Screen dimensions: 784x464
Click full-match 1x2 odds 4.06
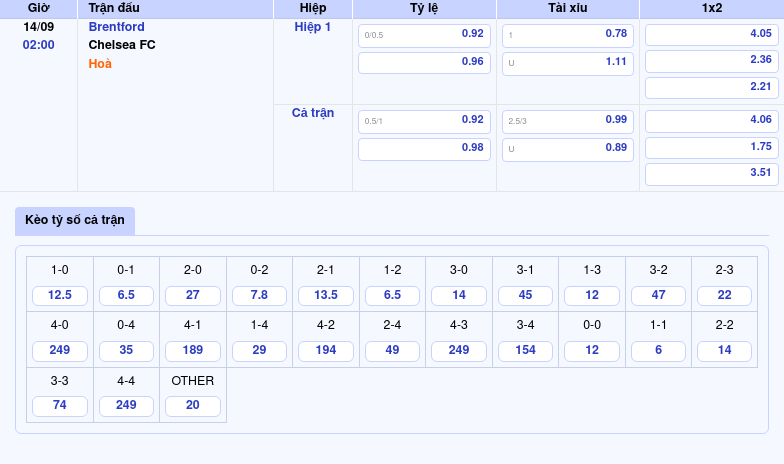(x=711, y=120)
